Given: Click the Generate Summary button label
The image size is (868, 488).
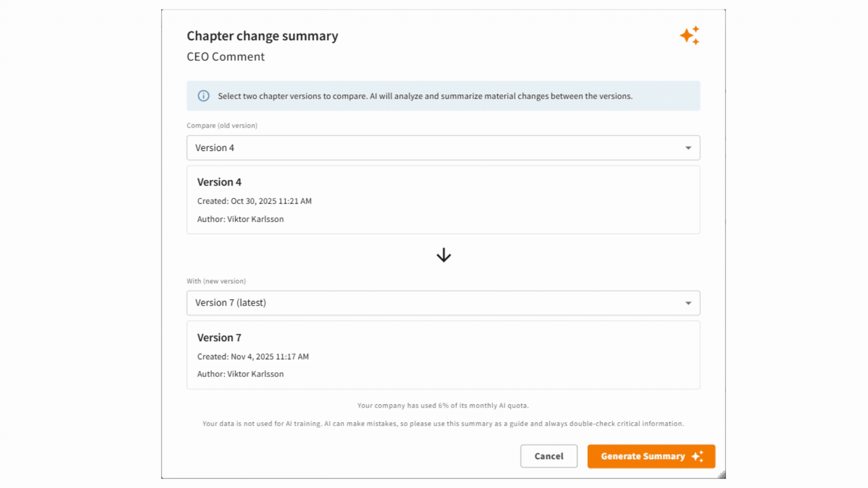Looking at the screenshot, I should (x=642, y=456).
